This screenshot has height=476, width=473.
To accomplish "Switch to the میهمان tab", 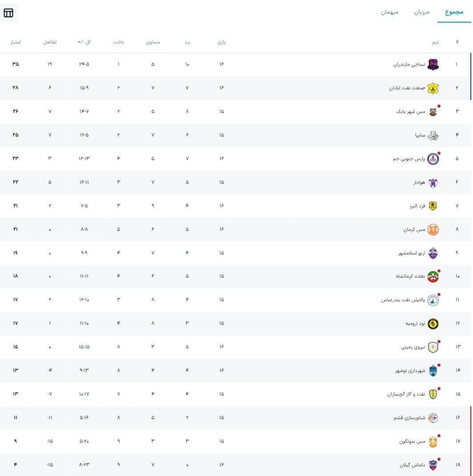I will tap(389, 12).
